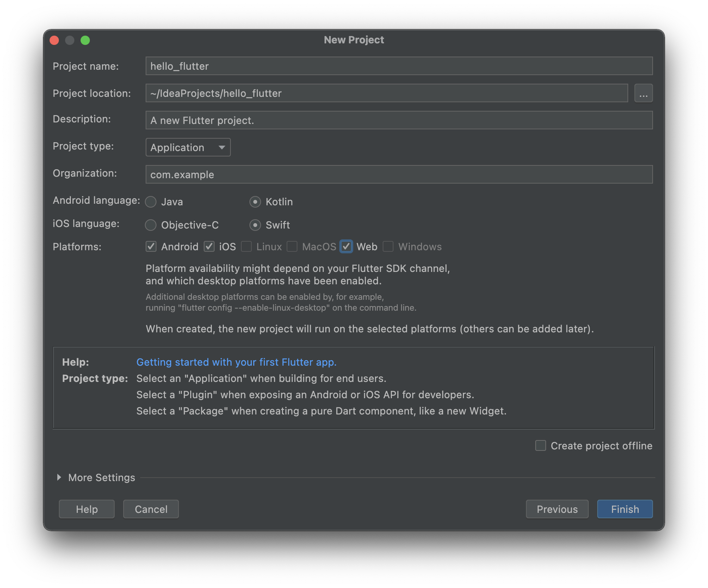Uncheck the Android platform checkbox
The image size is (708, 588).
click(151, 246)
